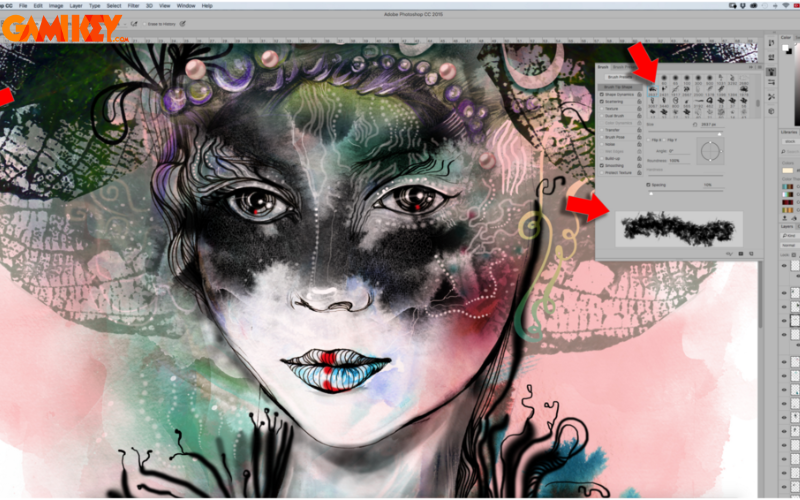Uncheck the Smoothing option

(601, 165)
